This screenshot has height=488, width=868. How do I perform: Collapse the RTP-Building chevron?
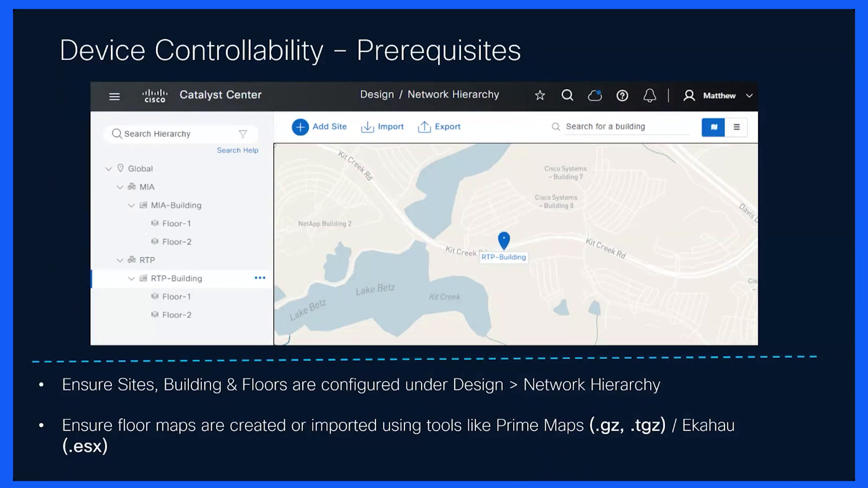pos(131,278)
